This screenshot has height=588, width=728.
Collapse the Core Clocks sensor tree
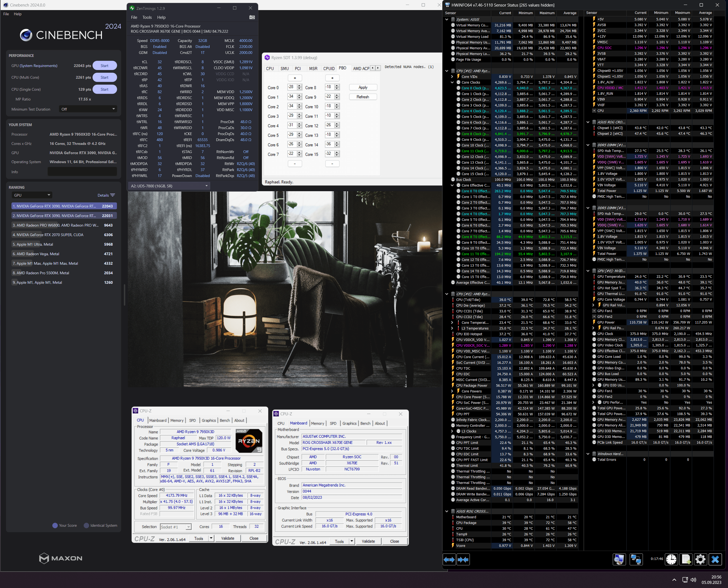click(452, 82)
